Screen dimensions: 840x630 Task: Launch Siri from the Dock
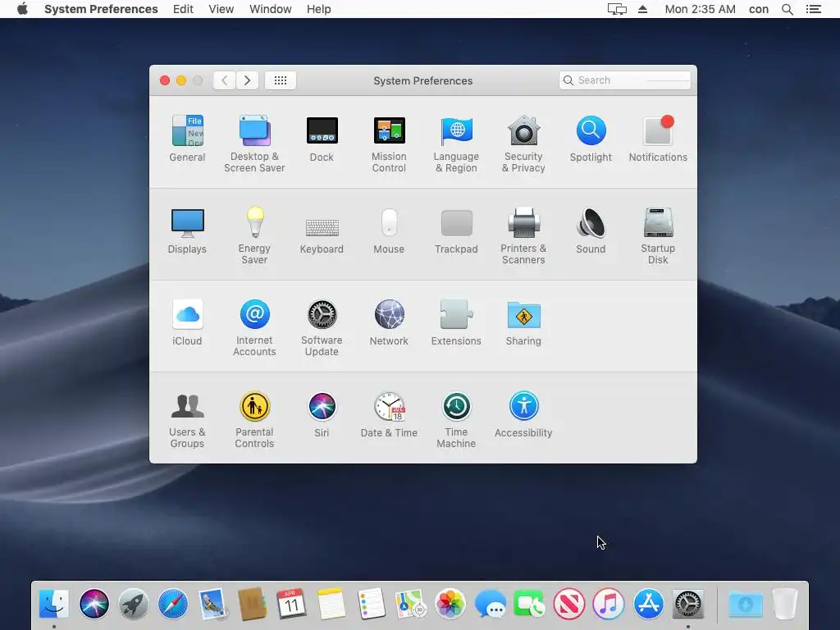pyautogui.click(x=94, y=604)
